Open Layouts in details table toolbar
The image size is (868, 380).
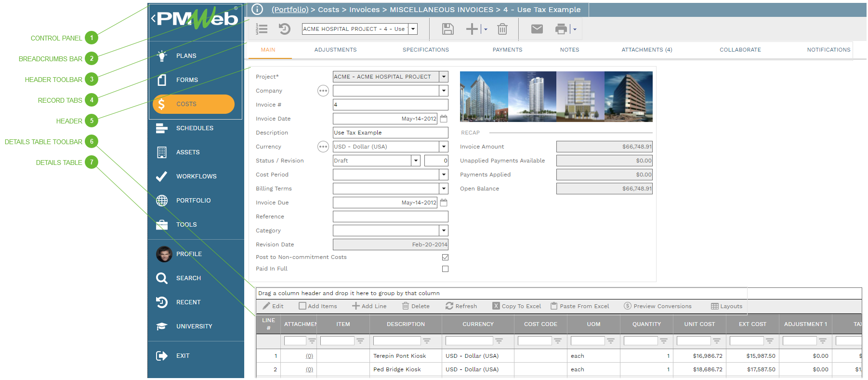tap(727, 306)
